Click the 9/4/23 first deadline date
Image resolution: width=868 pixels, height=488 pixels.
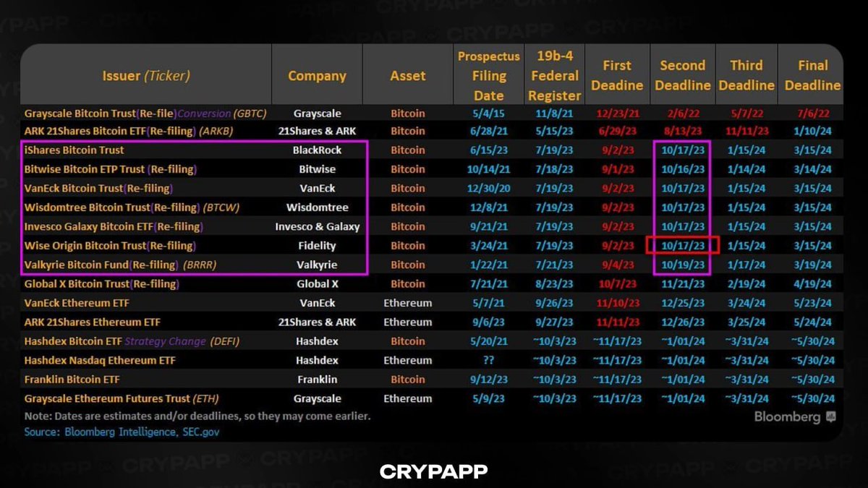pos(617,265)
